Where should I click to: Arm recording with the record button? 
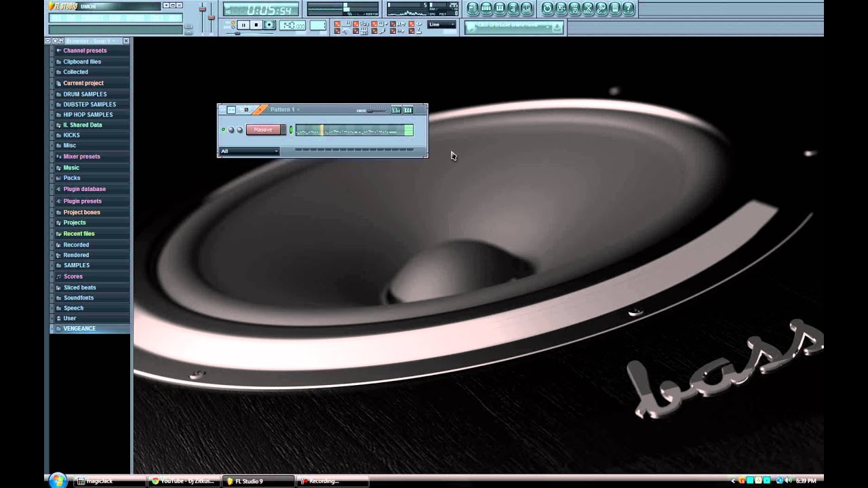pos(269,25)
